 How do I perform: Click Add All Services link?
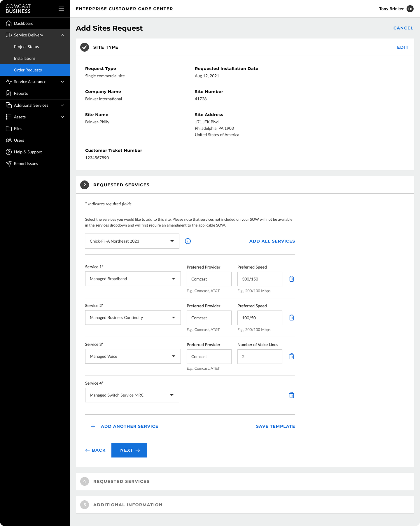point(272,241)
